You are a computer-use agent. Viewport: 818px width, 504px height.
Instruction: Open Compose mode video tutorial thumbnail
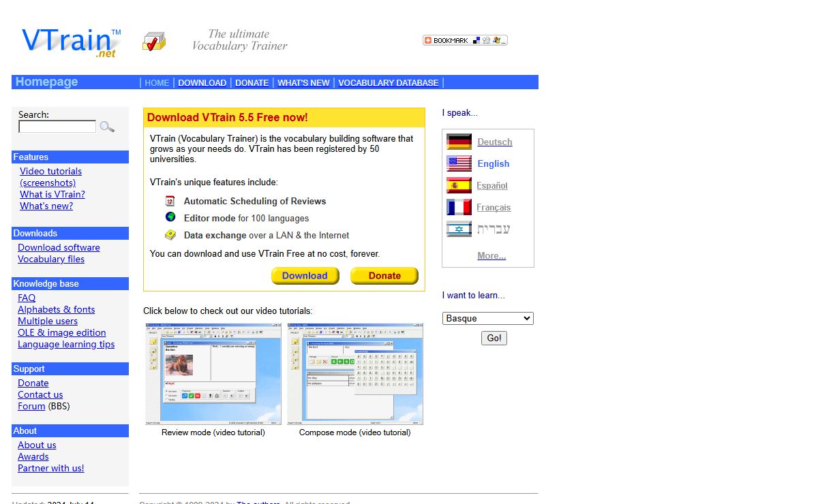pos(355,374)
